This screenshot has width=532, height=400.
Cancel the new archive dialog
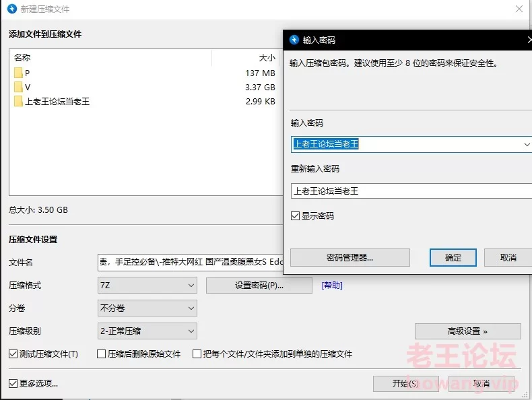pyautogui.click(x=481, y=384)
